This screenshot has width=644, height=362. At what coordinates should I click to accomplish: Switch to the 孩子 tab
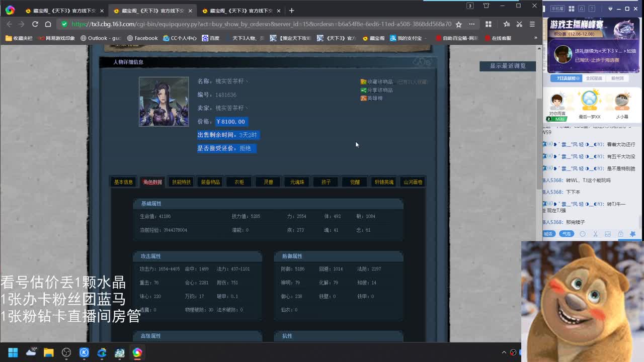coord(326,182)
